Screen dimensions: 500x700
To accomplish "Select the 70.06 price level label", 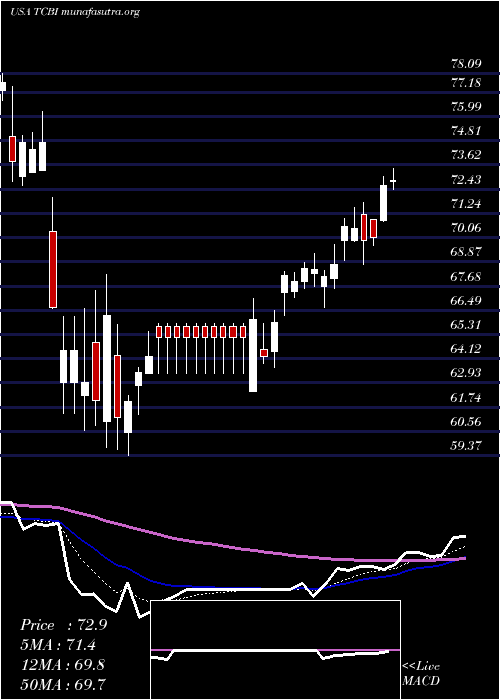I will click(466, 229).
